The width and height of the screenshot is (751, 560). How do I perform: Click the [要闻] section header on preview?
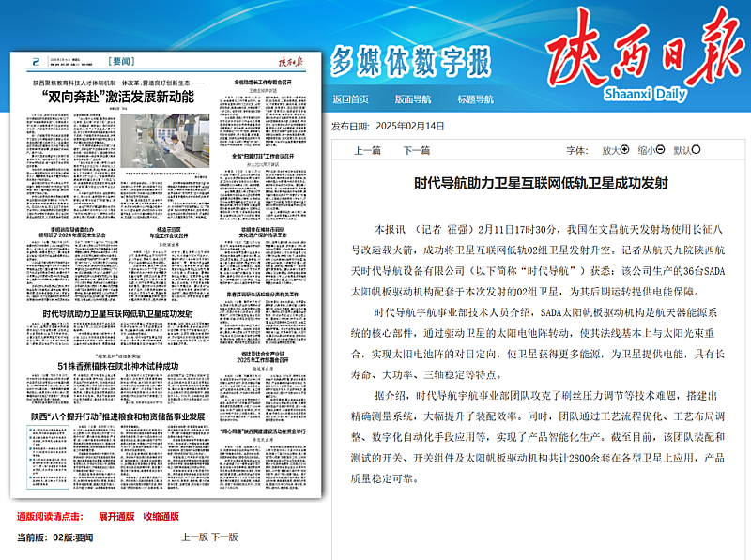(121, 61)
